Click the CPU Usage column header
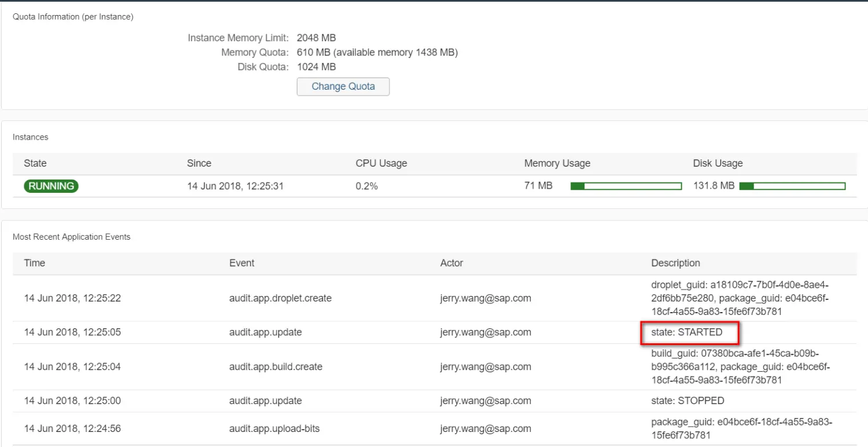The height and width of the screenshot is (447, 868). coord(381,163)
